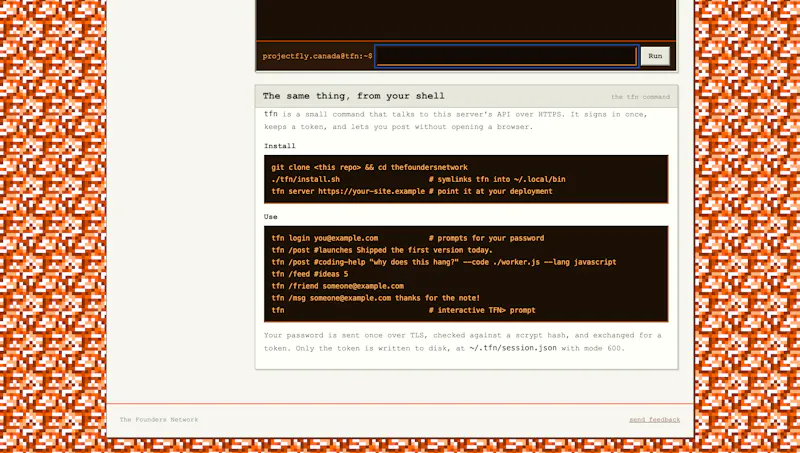Click the comment symlinks tfn into ~/.local/bin
Image resolution: width=800 pixels, height=453 pixels.
(497, 179)
